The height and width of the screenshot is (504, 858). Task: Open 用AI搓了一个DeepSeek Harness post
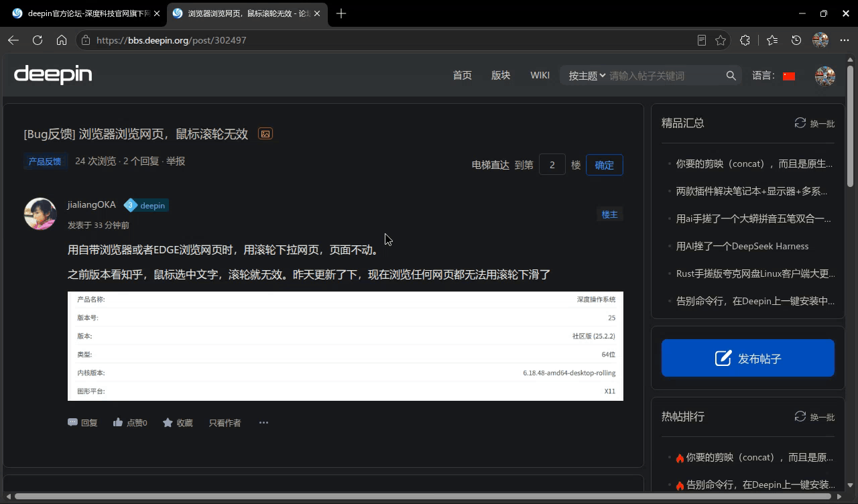(x=742, y=246)
